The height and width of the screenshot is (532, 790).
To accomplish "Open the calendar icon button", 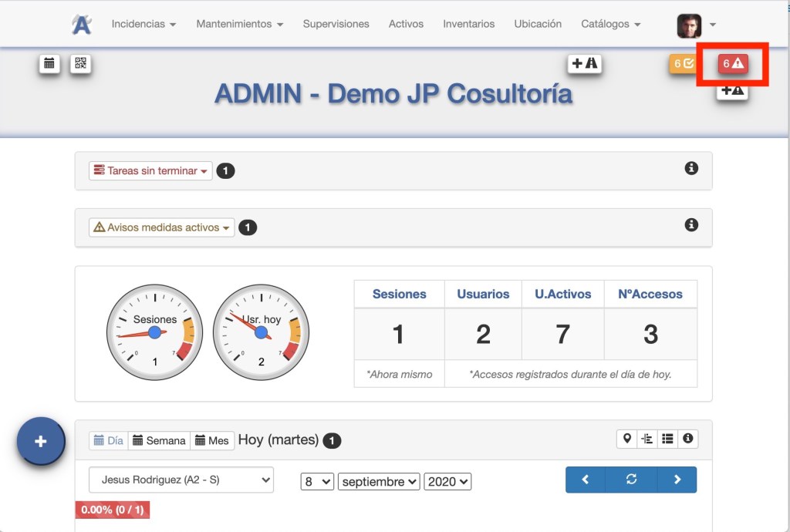I will [x=49, y=64].
